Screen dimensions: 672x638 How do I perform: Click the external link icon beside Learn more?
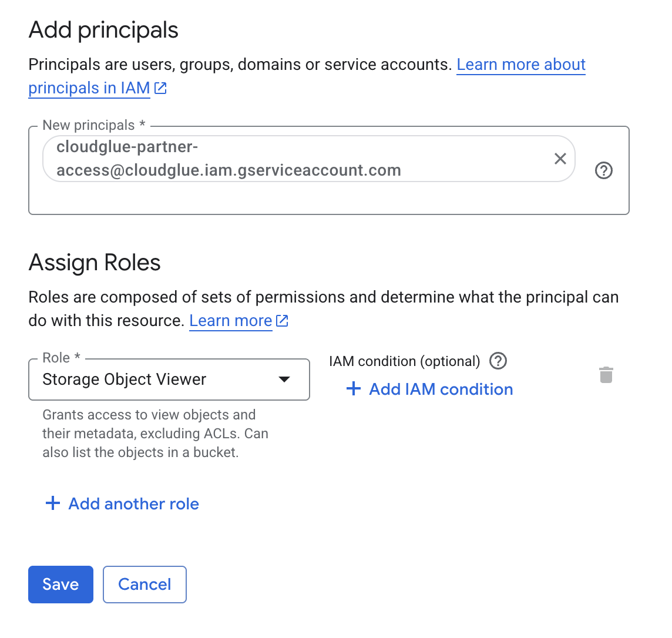click(281, 321)
